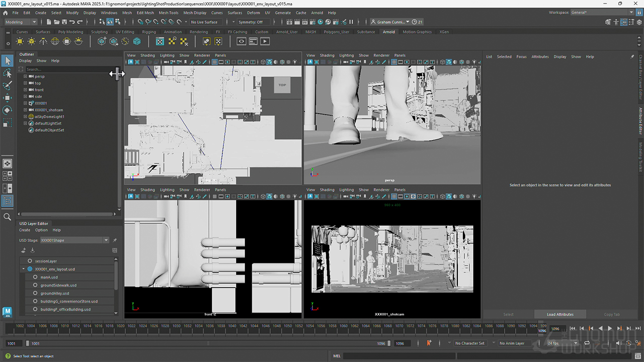The height and width of the screenshot is (362, 644).
Task: Click the Undo arrow icon
Action: pyautogui.click(x=72, y=22)
